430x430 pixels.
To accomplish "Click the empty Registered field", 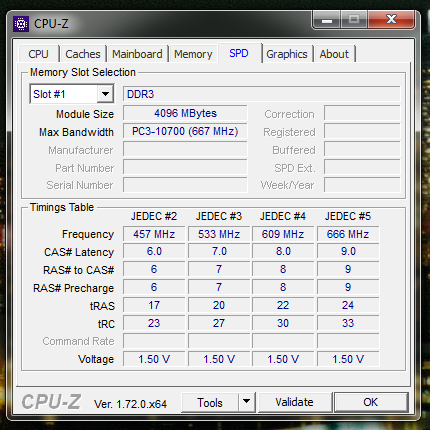I will coord(362,131).
